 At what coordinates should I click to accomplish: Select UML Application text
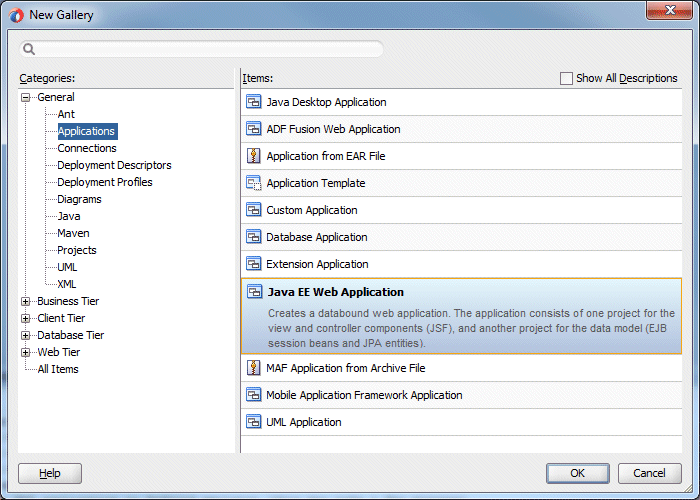coord(304,422)
